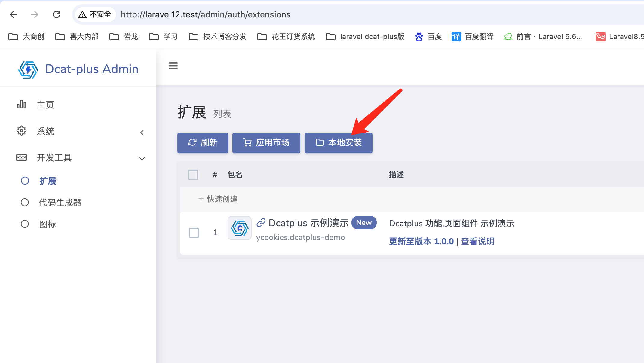Select 代码生成器 radio item in sidebar

[60, 203]
